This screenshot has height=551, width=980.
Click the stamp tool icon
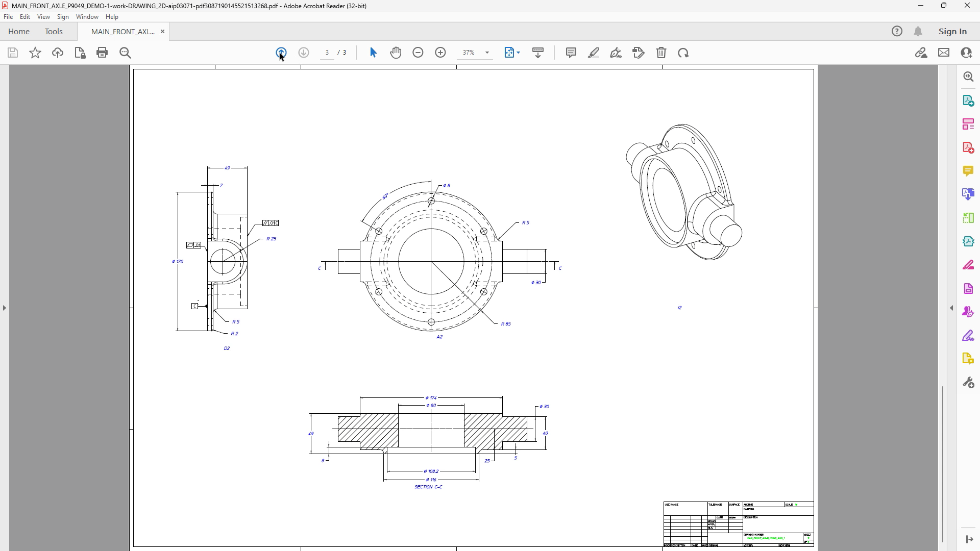tap(639, 53)
